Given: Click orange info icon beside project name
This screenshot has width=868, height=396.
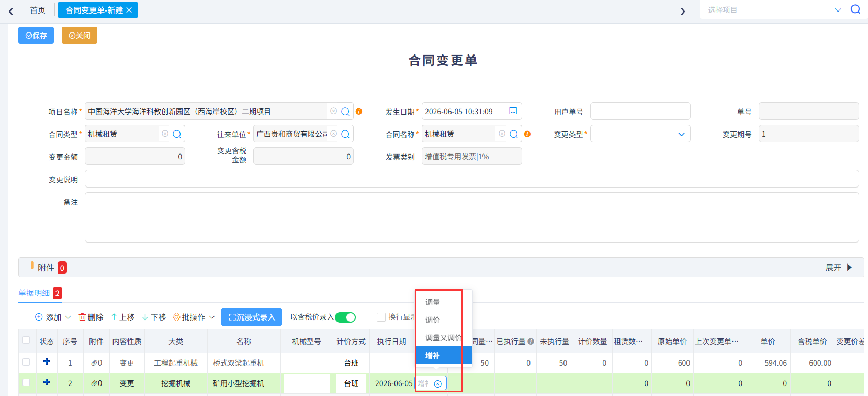Looking at the screenshot, I should pos(359,112).
